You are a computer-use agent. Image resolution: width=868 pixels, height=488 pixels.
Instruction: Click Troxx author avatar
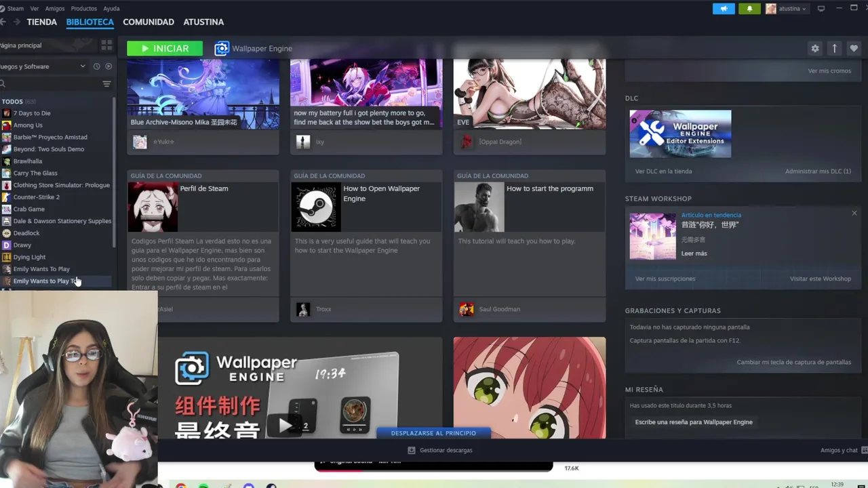(303, 309)
